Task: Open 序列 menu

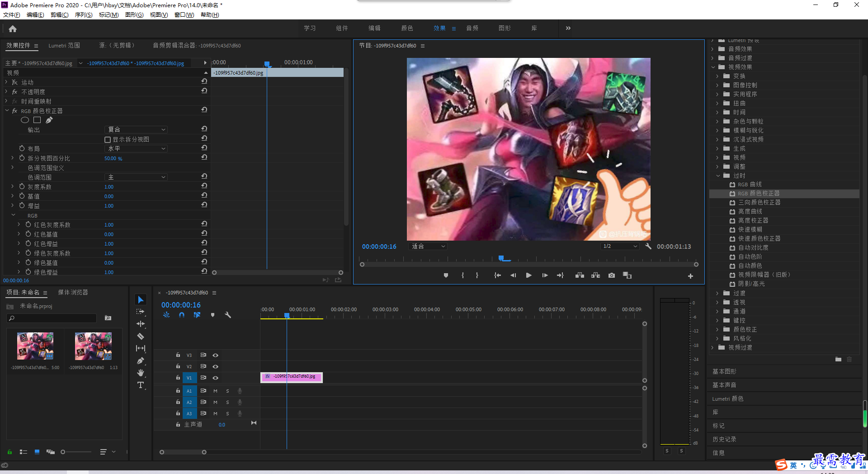Action: click(84, 15)
